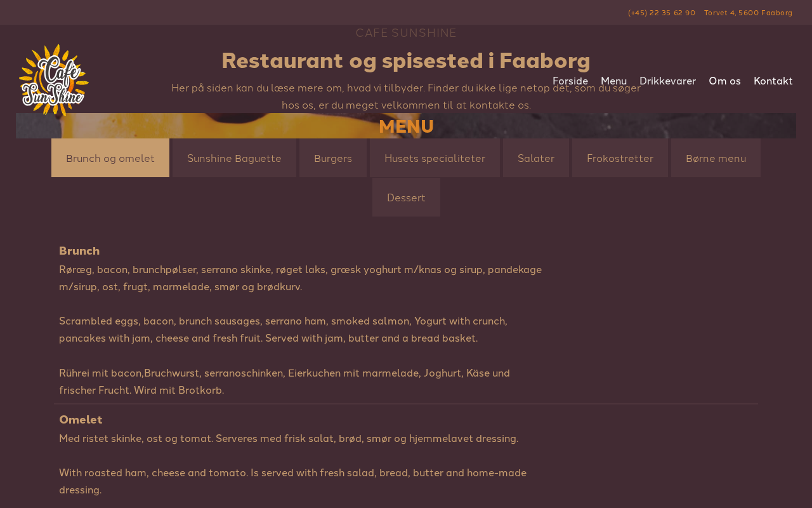
Task: Open the Husets specialiteter tab
Action: [435, 158]
